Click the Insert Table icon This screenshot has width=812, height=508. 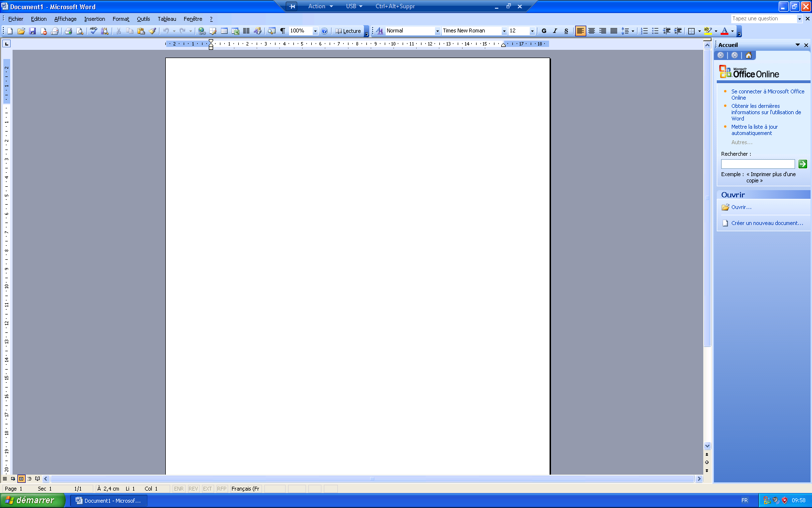click(x=224, y=31)
